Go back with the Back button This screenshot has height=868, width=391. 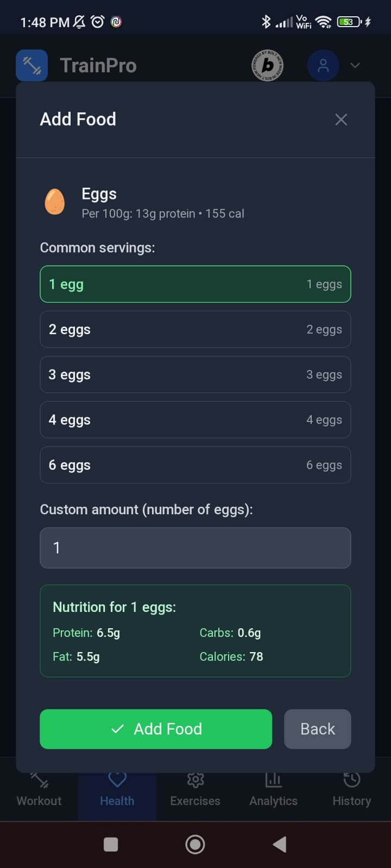318,729
